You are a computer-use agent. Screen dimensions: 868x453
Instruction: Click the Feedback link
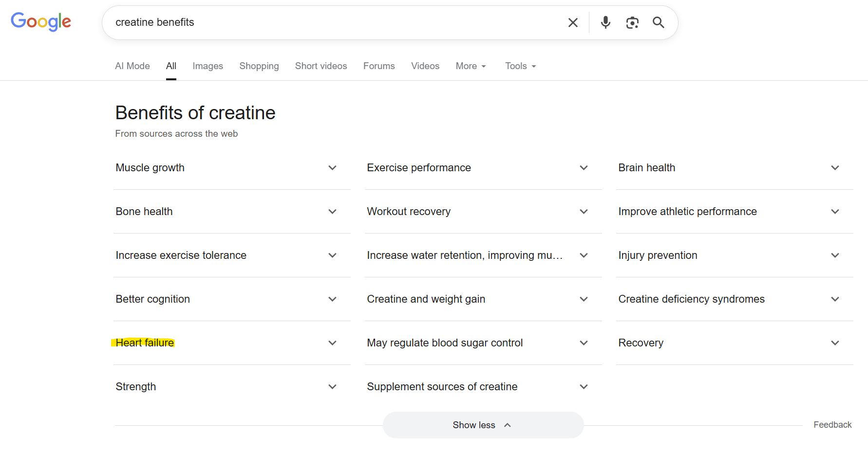832,425
